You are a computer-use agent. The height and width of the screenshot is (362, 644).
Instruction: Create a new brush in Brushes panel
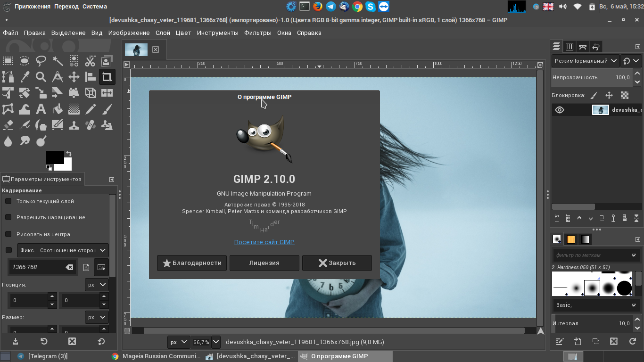[578, 341]
